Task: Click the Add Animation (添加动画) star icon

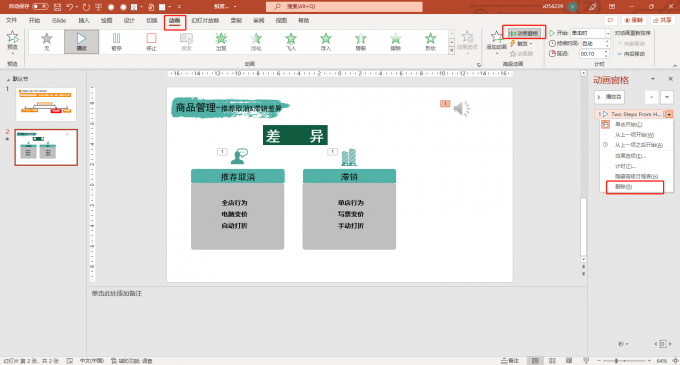Action: pyautogui.click(x=496, y=36)
